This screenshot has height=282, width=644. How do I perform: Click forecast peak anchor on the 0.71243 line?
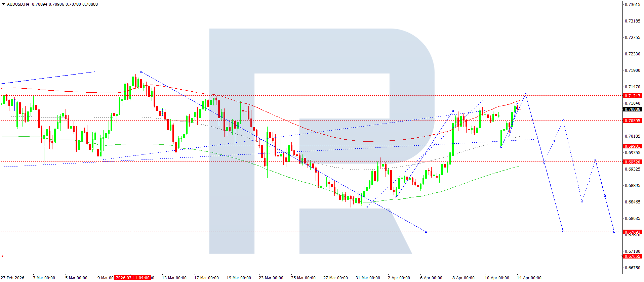(x=525, y=94)
